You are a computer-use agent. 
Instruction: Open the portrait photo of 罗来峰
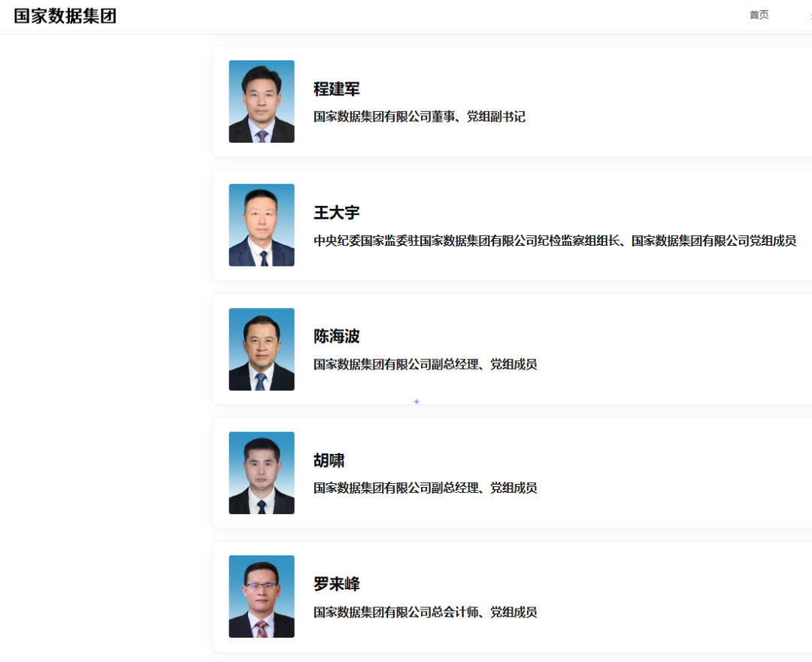262,597
